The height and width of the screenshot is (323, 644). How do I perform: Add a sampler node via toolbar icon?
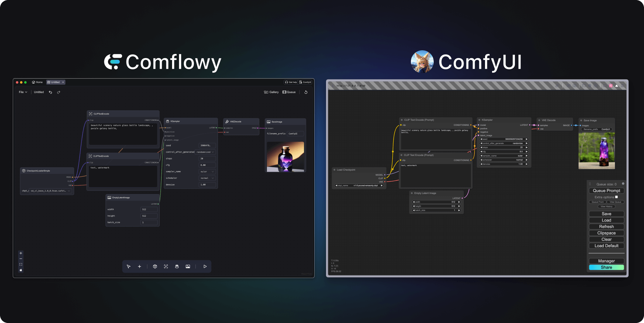(x=177, y=267)
